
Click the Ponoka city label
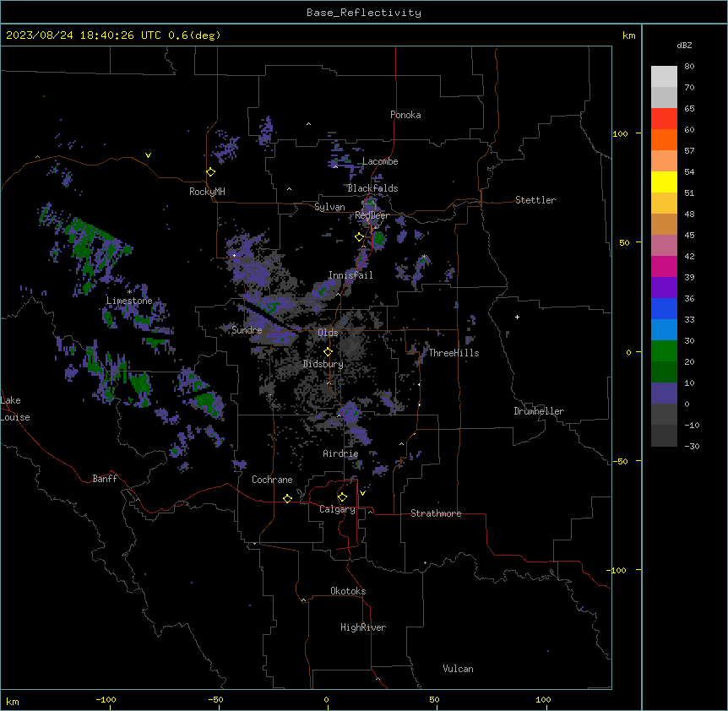tap(405, 115)
